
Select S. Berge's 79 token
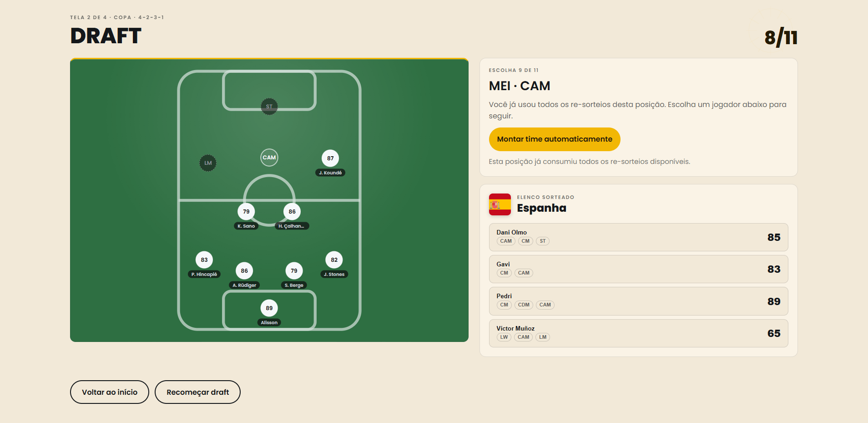(294, 271)
